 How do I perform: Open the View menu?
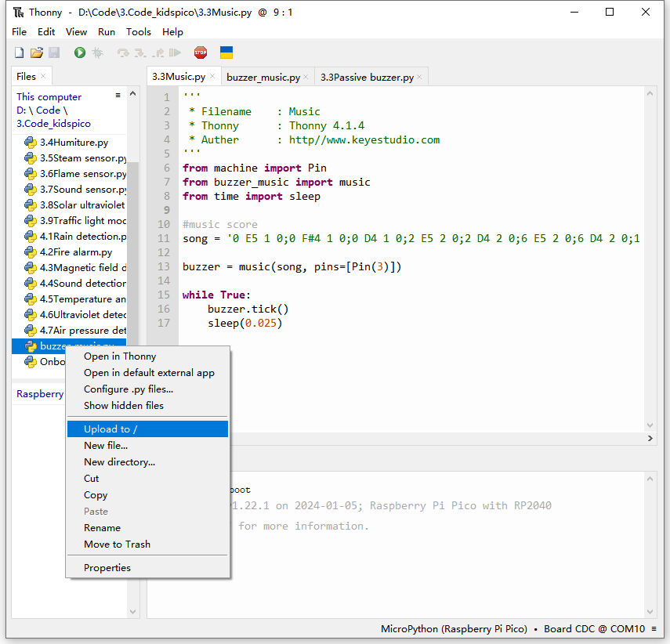point(76,32)
